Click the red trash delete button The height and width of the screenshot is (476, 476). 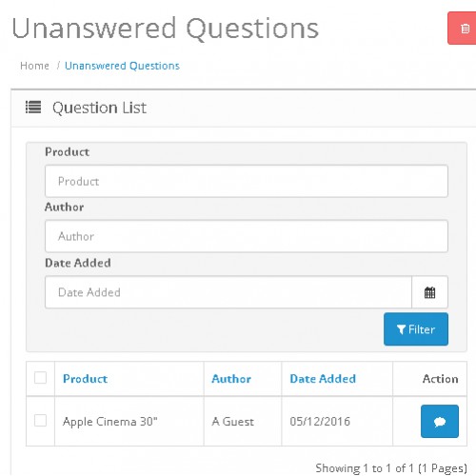tap(462, 29)
